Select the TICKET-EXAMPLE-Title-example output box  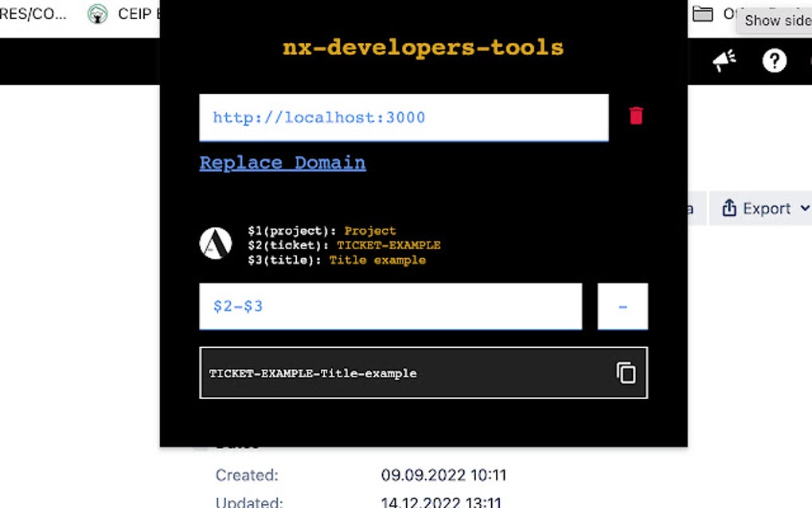(398, 373)
